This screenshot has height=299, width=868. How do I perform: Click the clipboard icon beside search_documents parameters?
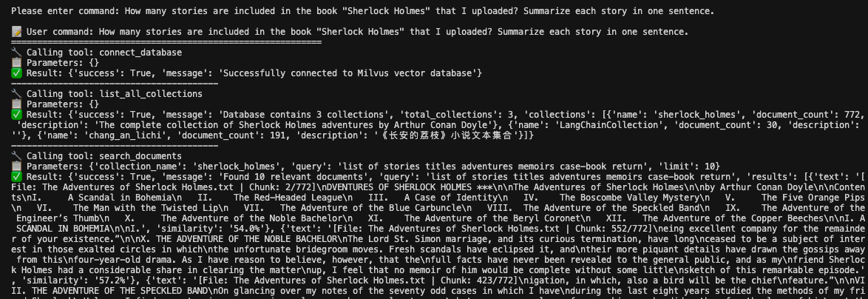tap(16, 166)
